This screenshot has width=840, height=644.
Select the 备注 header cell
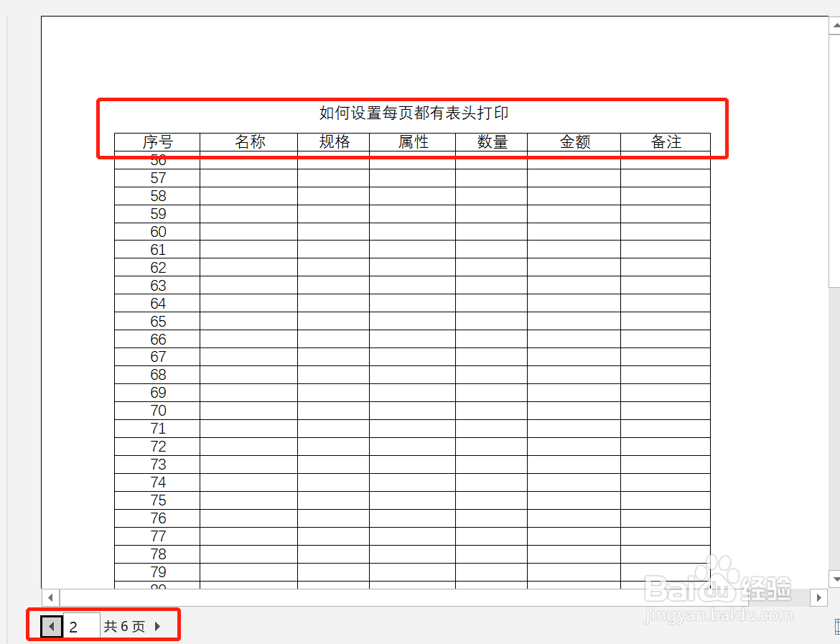666,142
